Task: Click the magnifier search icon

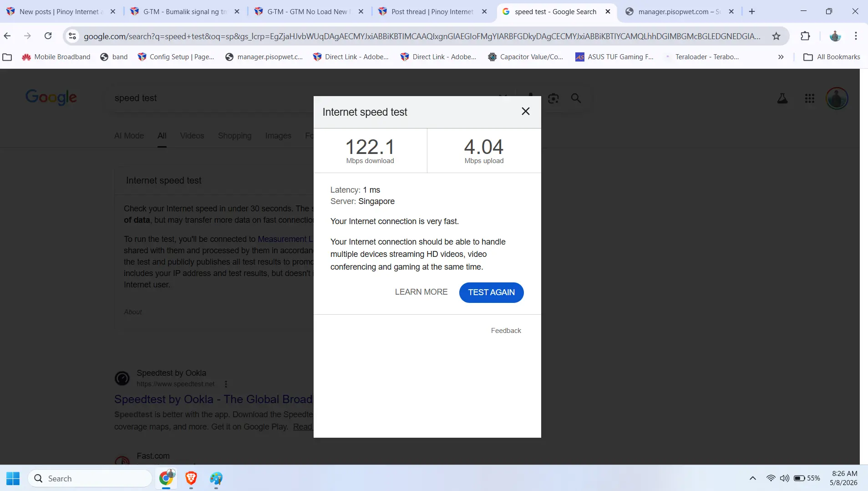Action: point(576,98)
